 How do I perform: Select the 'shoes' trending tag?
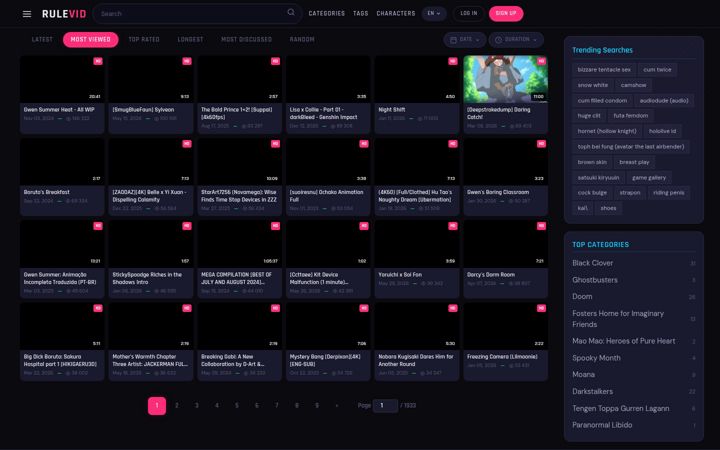point(608,208)
